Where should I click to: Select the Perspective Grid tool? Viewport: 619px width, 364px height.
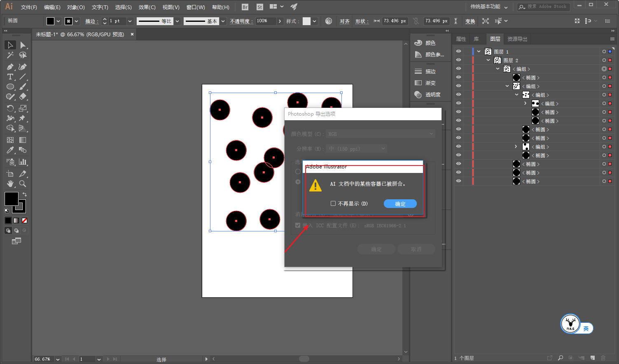23,128
